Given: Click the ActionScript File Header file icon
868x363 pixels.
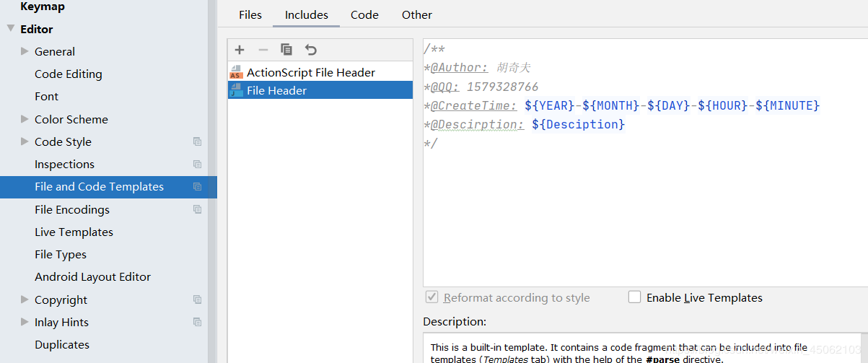Looking at the screenshot, I should coord(236,72).
